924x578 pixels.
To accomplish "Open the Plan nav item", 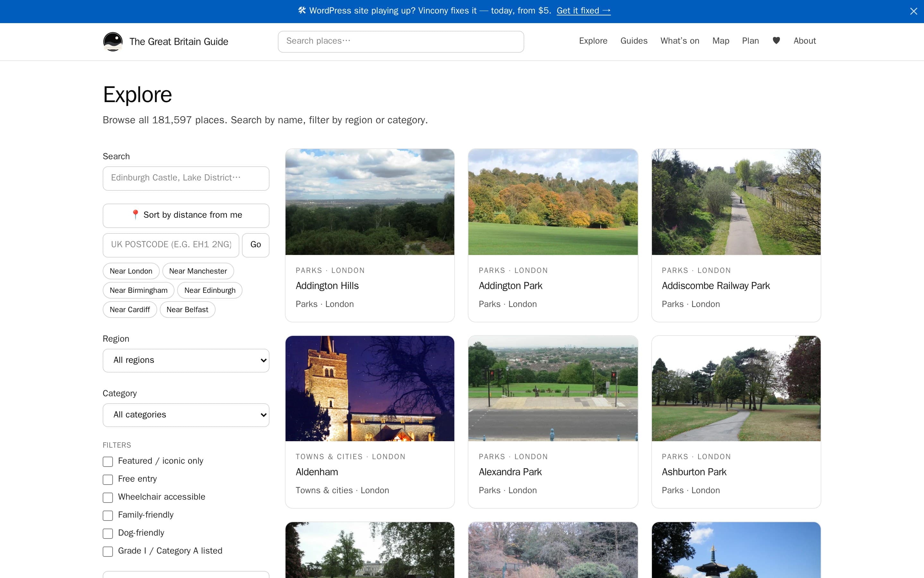I will 750,41.
